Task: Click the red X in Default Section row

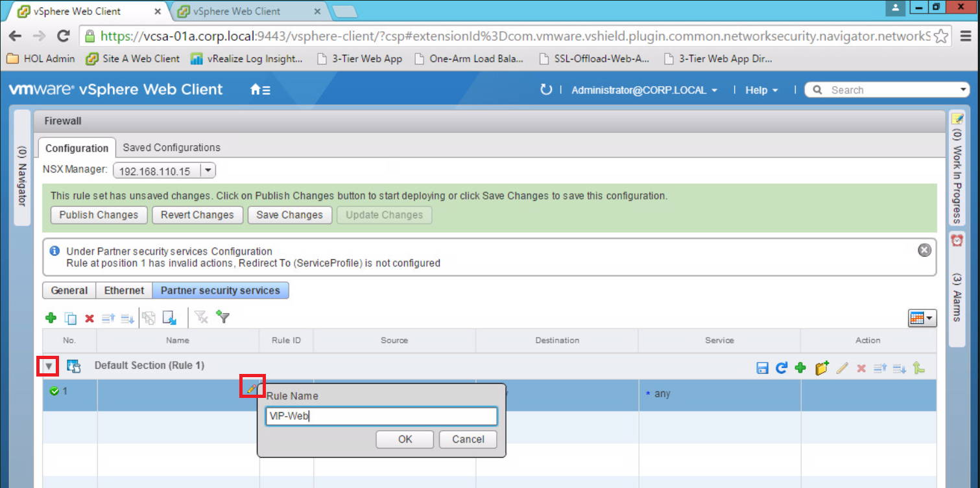Action: point(861,368)
